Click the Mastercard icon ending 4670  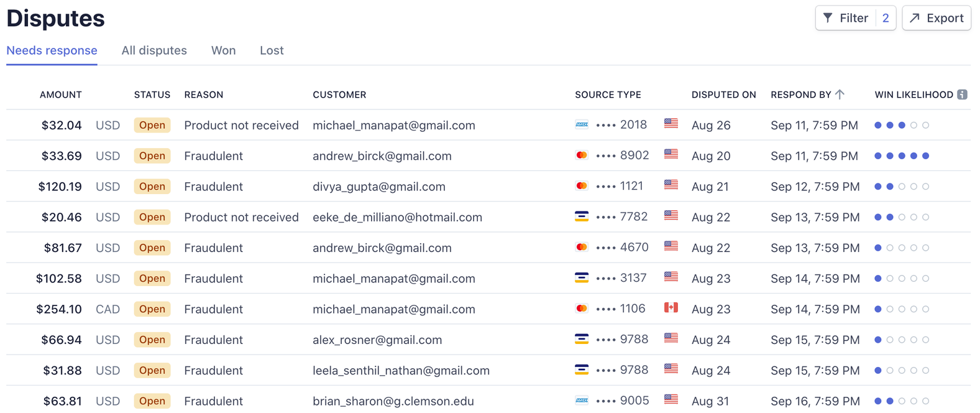pyautogui.click(x=582, y=247)
